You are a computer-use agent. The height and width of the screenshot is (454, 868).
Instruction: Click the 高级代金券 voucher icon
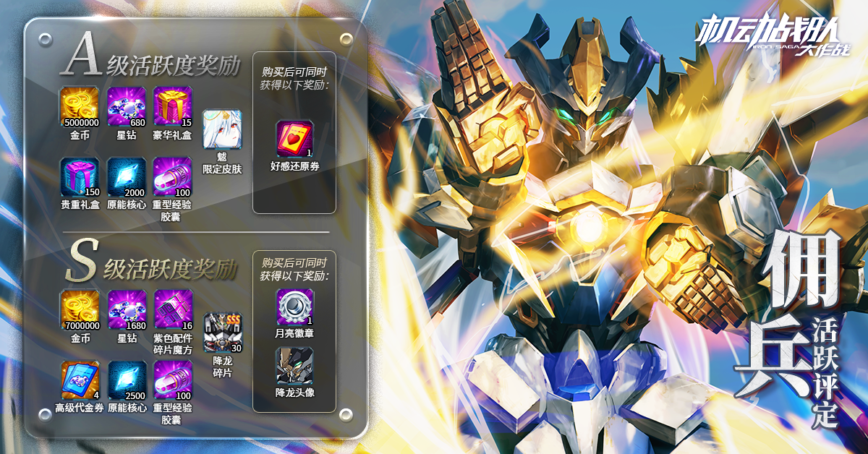(x=80, y=380)
